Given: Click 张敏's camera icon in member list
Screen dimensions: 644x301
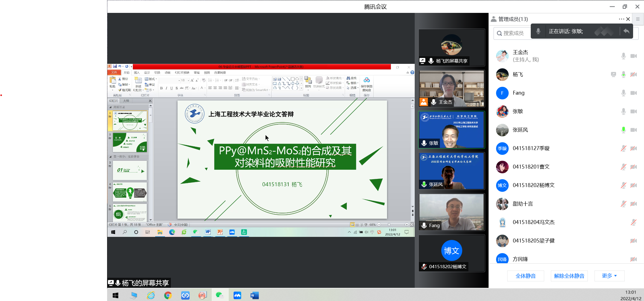Looking at the screenshot, I should 633,111.
